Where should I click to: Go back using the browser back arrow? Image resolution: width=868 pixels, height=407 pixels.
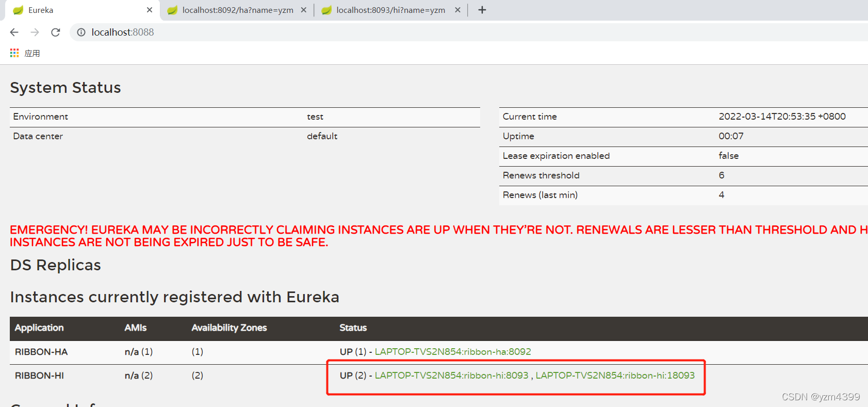coord(14,32)
